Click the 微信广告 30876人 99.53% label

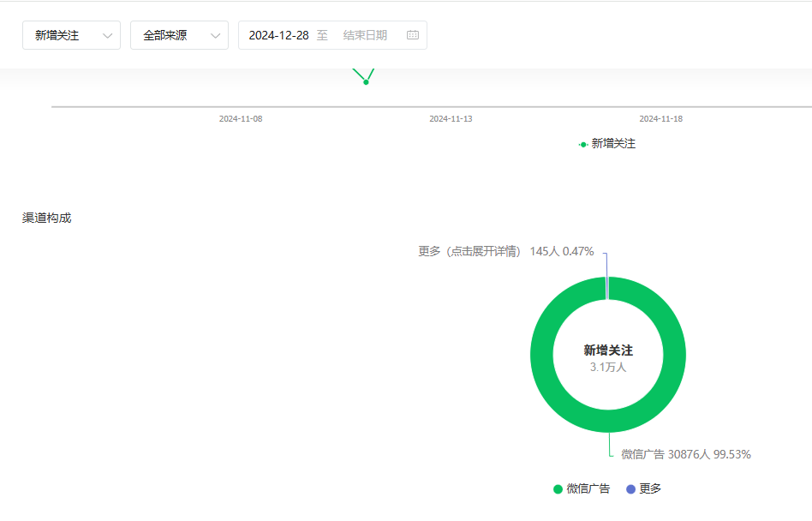coord(685,454)
